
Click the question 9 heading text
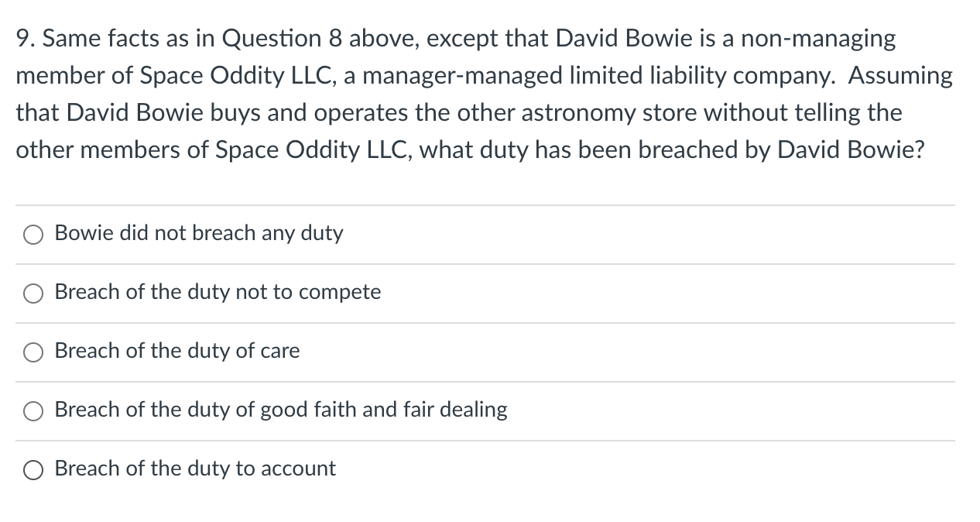480,93
